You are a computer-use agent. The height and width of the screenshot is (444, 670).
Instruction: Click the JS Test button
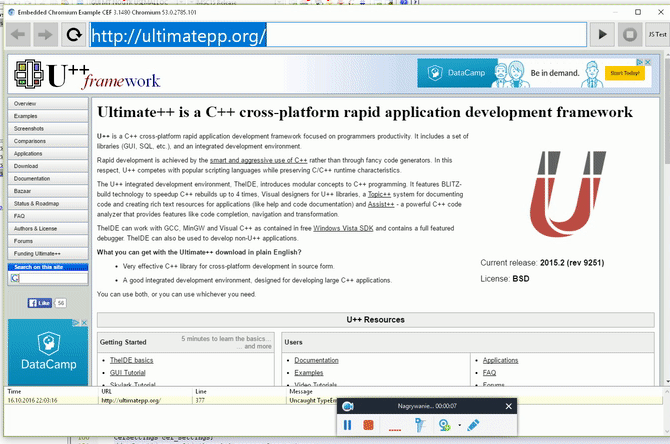(656, 35)
